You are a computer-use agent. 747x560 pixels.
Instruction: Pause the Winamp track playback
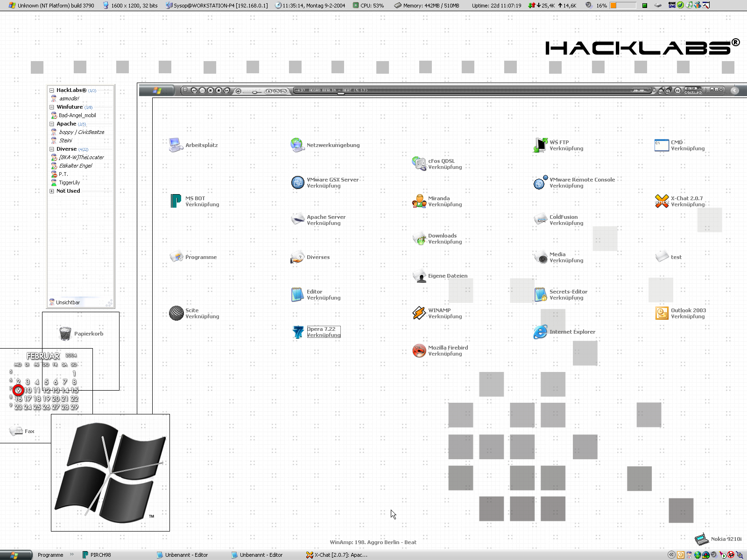(211, 91)
